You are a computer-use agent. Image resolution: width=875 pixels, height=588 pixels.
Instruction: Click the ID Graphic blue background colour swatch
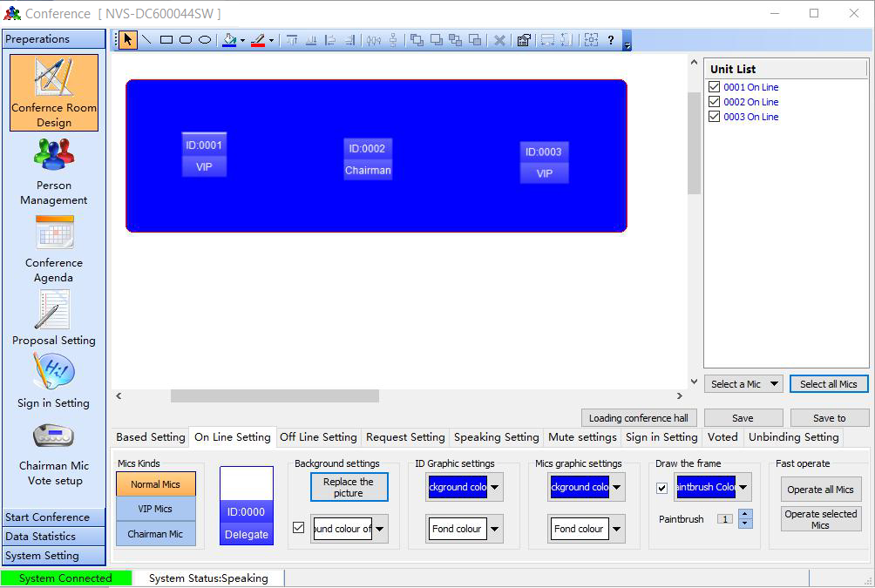click(x=458, y=488)
